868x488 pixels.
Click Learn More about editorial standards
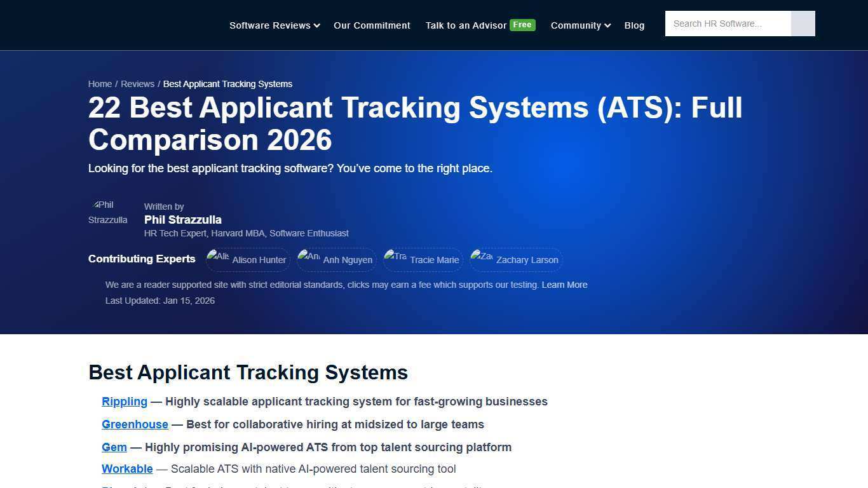click(564, 285)
